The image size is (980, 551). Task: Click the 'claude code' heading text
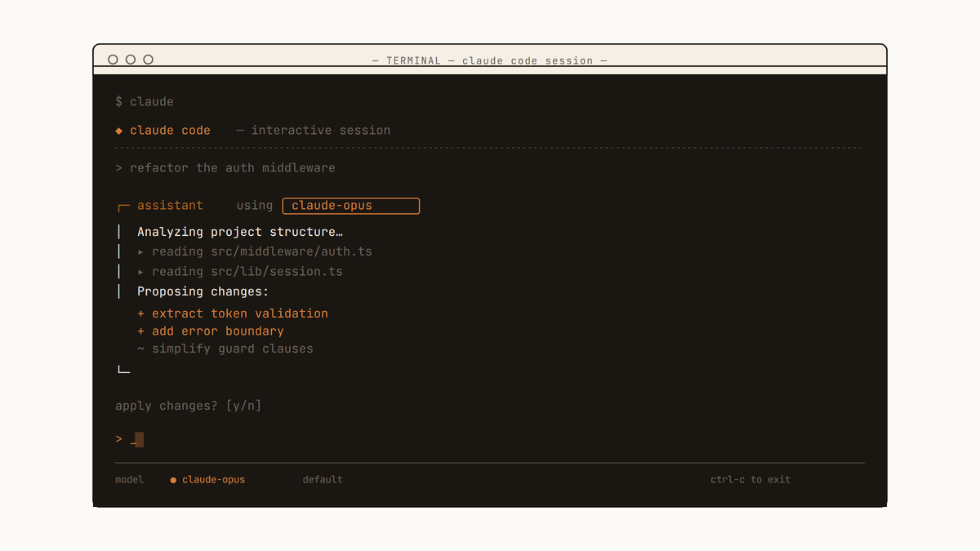(170, 131)
